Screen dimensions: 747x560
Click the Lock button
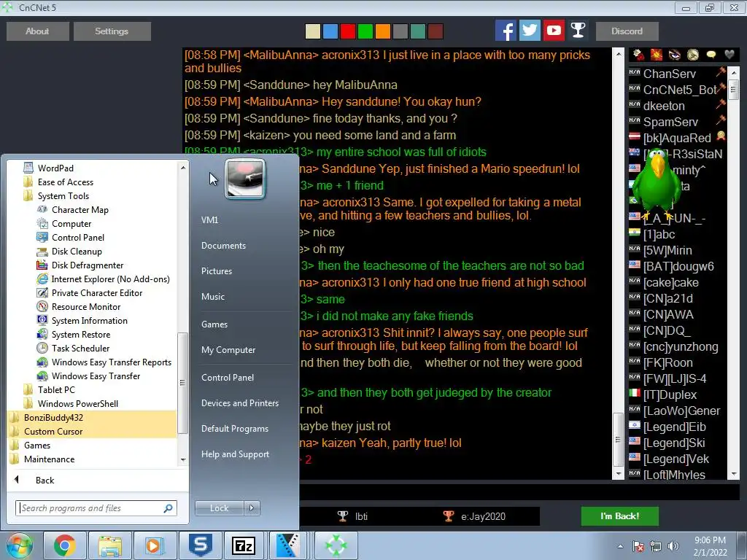(x=219, y=508)
